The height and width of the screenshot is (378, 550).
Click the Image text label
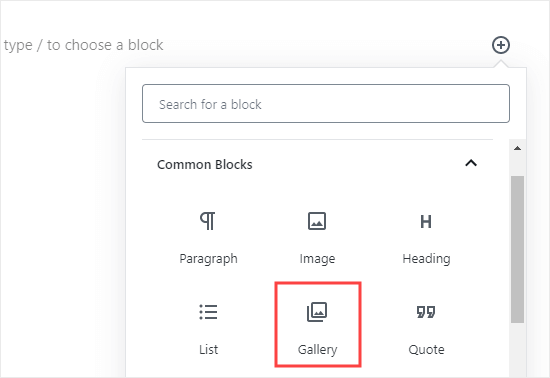(317, 259)
